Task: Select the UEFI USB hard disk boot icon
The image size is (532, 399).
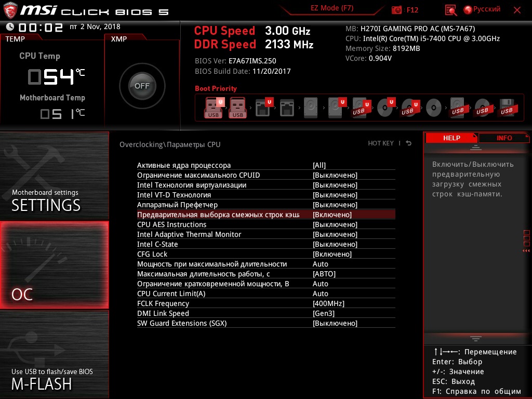Action: coord(361,108)
